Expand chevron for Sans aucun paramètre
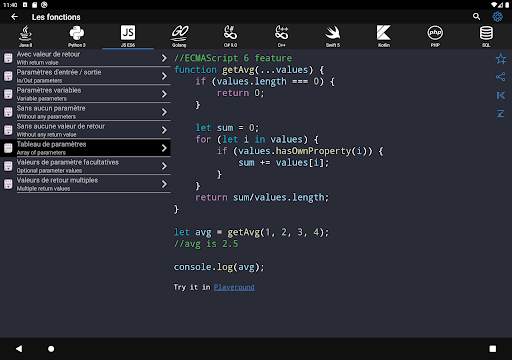This screenshot has height=360, width=512. 164,112
